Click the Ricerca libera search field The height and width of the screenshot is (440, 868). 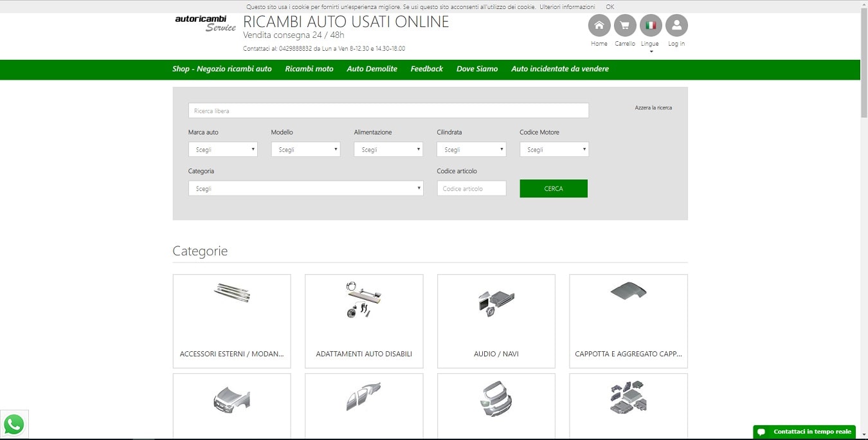coord(388,111)
